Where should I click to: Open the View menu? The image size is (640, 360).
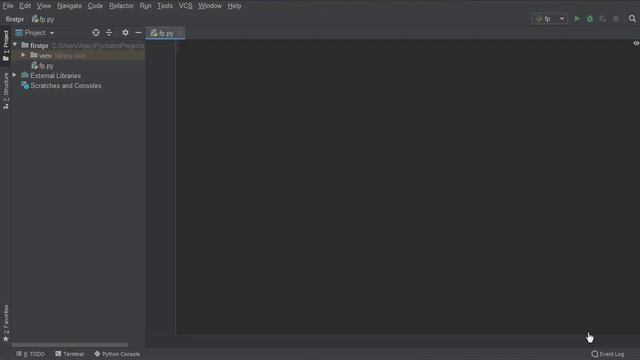tap(44, 6)
